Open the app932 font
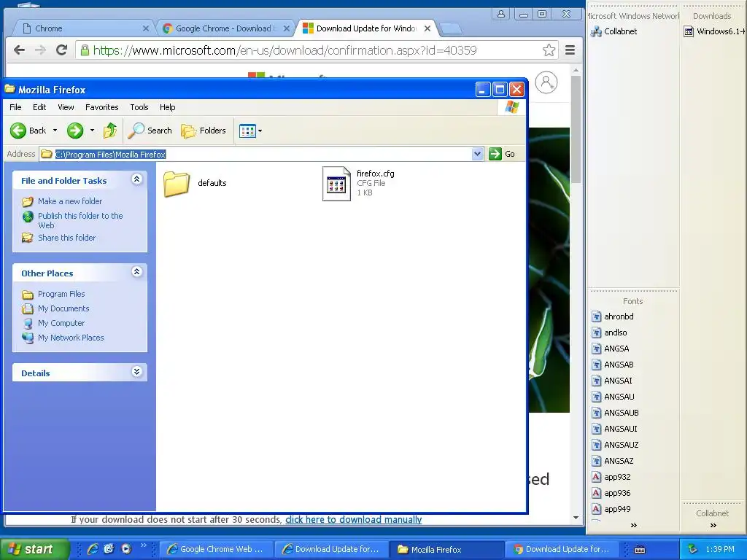This screenshot has width=747, height=560. click(x=611, y=477)
